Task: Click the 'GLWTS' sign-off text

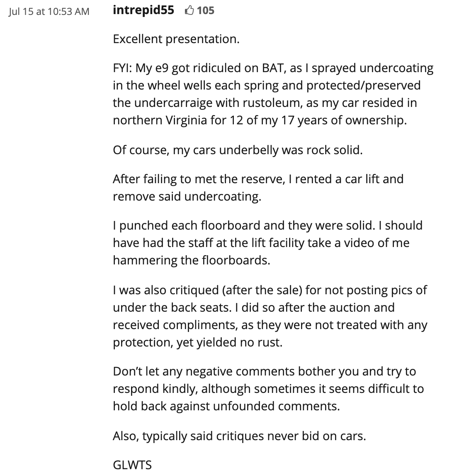Action: [x=132, y=465]
